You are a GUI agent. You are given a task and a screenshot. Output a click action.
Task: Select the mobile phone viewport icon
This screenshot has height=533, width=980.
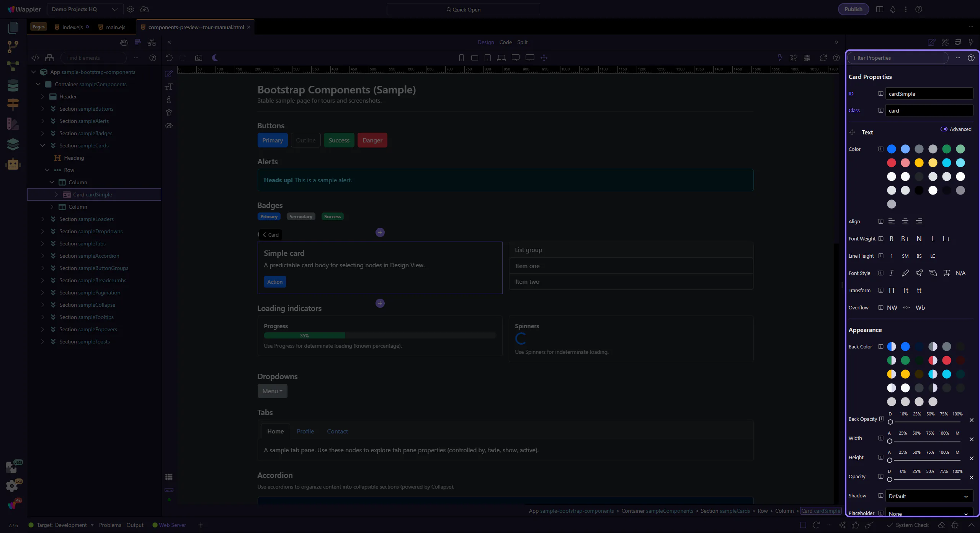[x=461, y=58]
